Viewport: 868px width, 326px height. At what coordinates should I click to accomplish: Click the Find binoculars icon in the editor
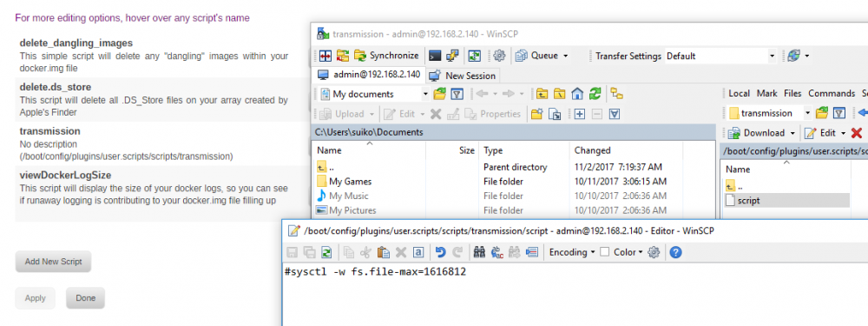pyautogui.click(x=480, y=252)
